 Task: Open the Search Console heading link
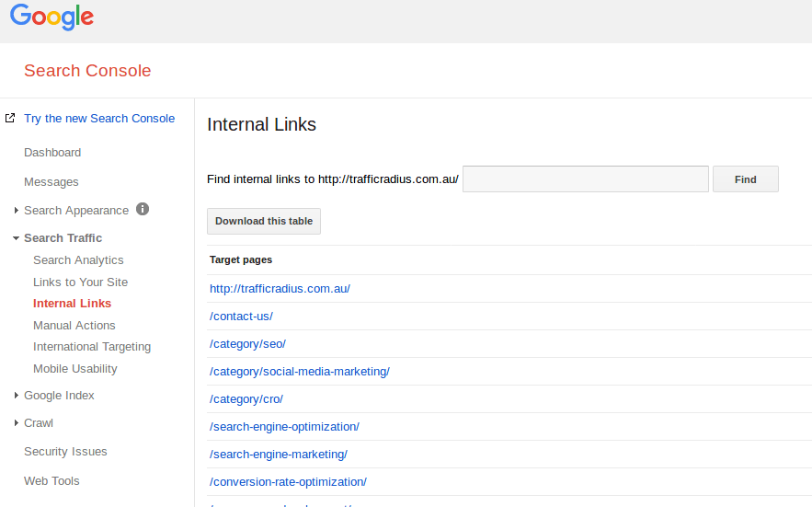pyautogui.click(x=87, y=71)
